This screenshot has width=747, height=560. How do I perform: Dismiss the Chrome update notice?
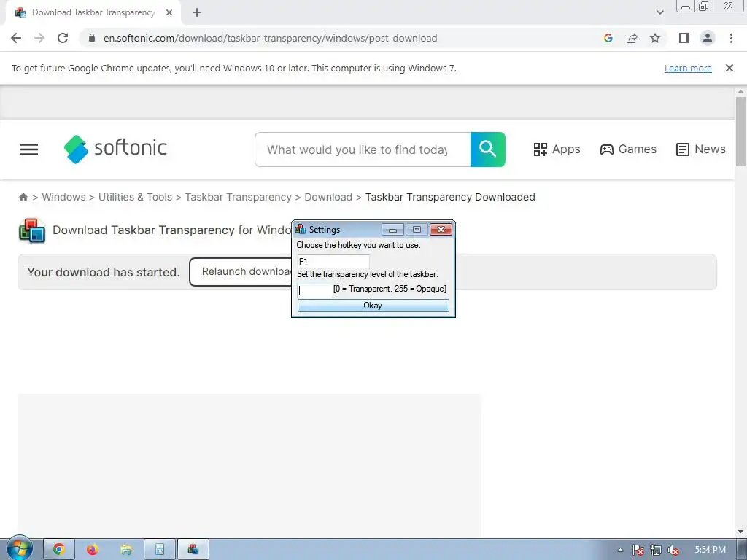pos(729,68)
